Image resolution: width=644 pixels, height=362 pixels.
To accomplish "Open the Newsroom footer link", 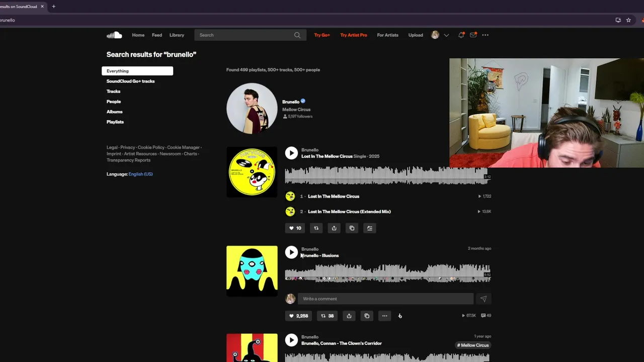I will [170, 154].
